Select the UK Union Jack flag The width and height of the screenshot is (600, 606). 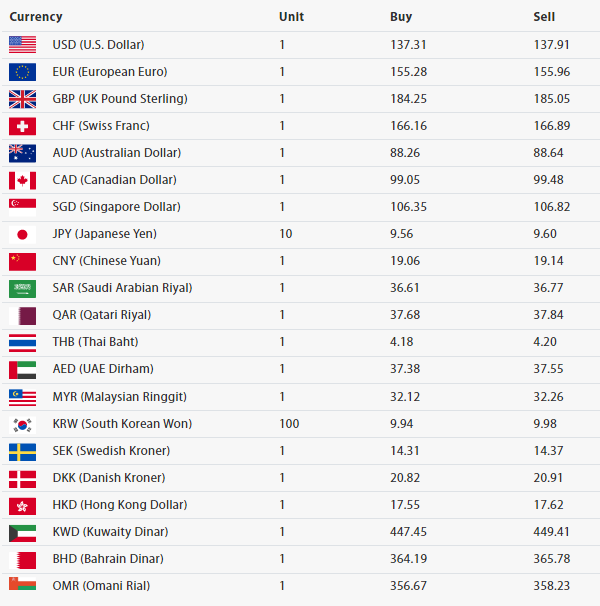coord(22,99)
